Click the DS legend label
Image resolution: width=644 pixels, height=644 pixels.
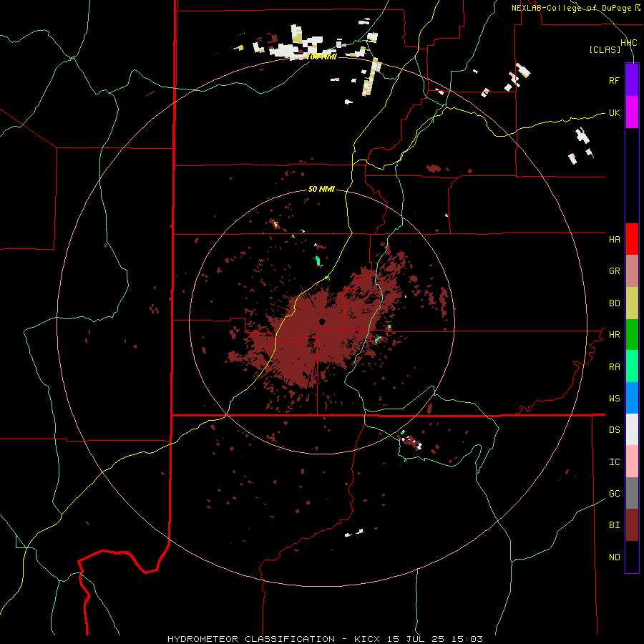pos(614,430)
